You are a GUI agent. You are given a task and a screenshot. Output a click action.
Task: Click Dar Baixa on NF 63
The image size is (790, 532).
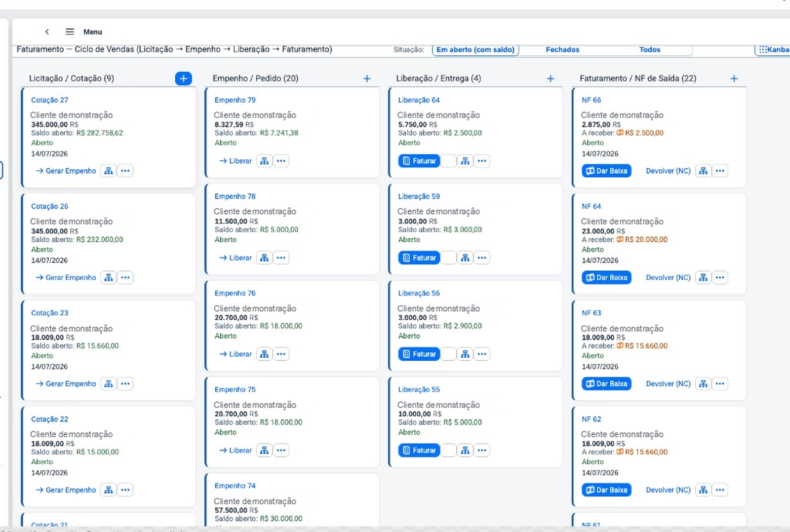(606, 383)
